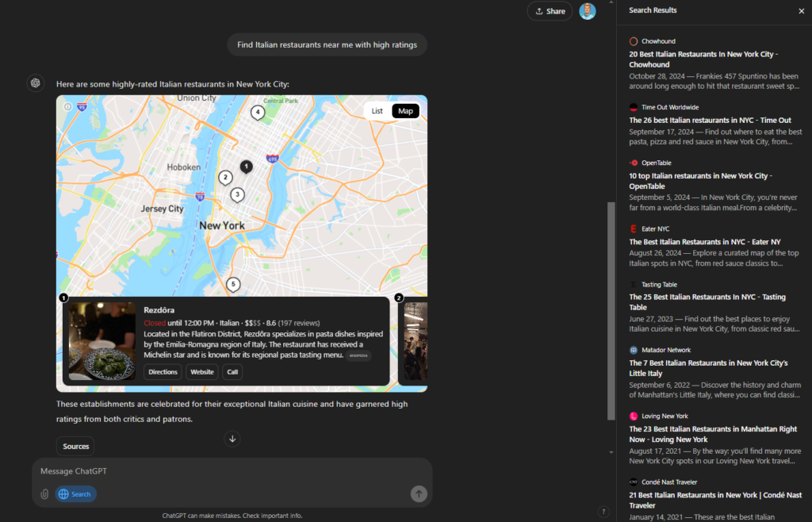
Task: Click the Tasting Table source icon
Action: pyautogui.click(x=634, y=284)
